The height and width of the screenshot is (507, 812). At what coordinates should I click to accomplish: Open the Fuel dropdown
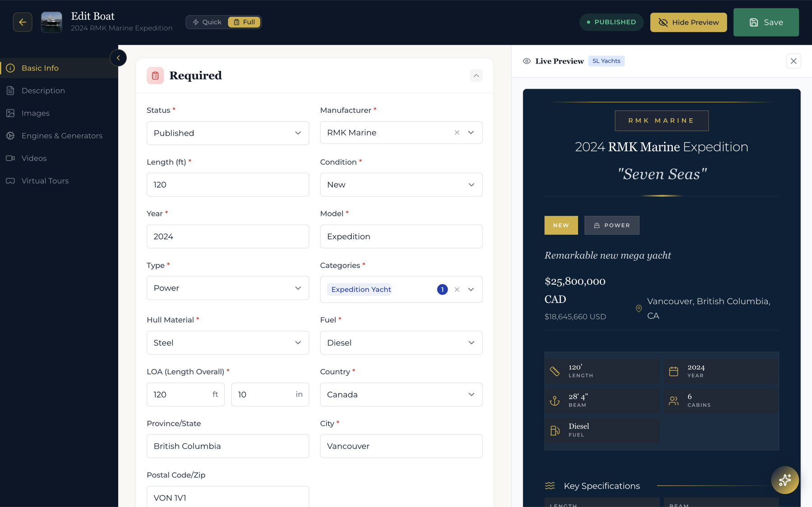tap(401, 343)
